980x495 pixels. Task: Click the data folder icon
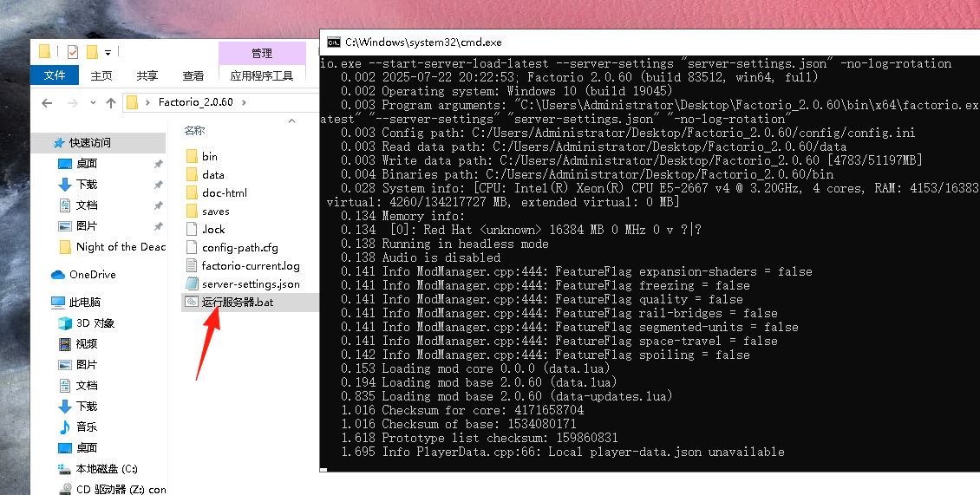point(192,174)
